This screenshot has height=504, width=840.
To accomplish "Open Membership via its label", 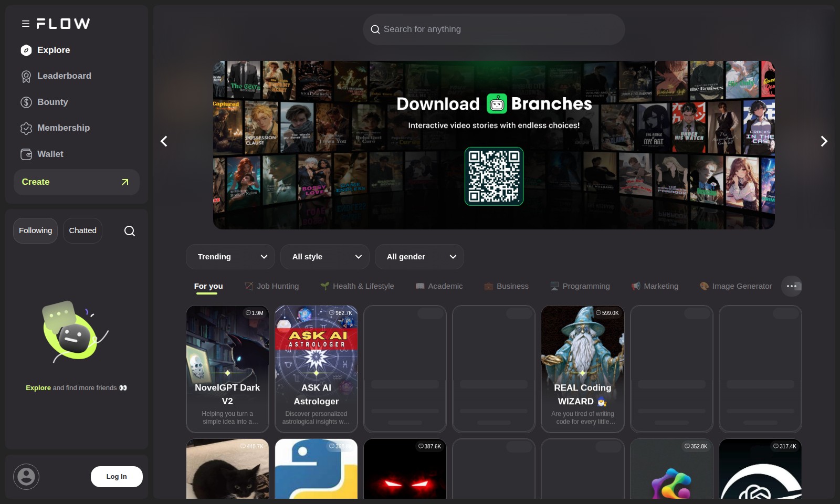I will coord(64,128).
